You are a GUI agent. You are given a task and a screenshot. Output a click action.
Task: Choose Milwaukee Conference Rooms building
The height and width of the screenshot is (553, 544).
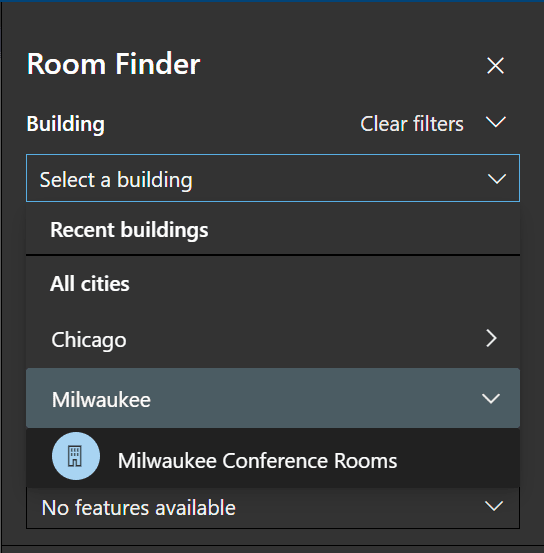[273, 458]
